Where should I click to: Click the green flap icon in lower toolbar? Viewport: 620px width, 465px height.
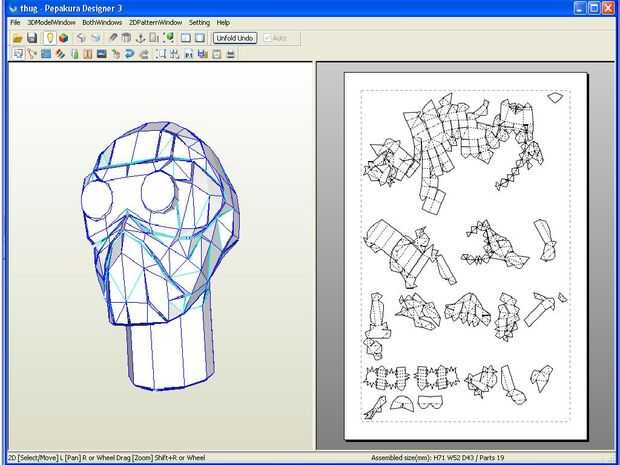coord(74,53)
